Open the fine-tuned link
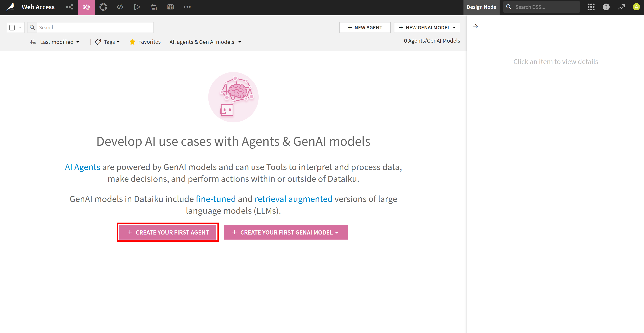Viewport: 644px width, 333px height. 216,199
